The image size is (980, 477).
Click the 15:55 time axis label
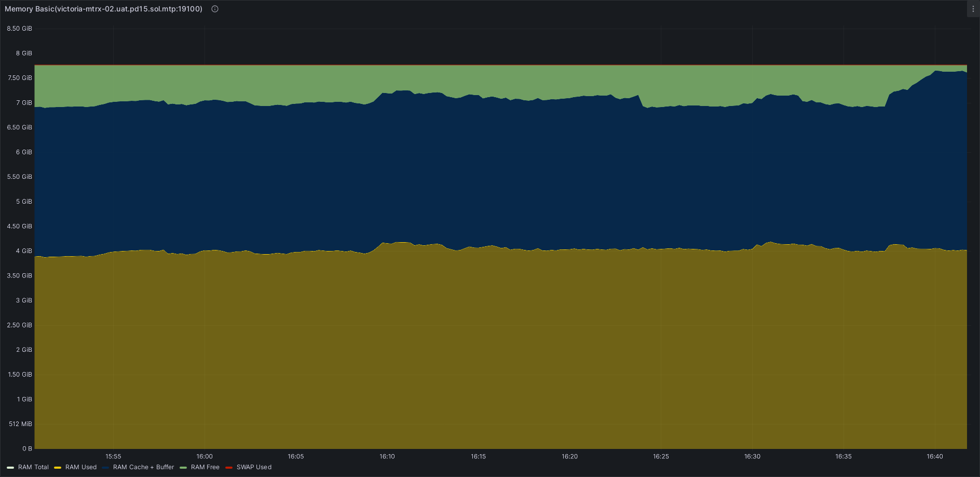coord(113,457)
